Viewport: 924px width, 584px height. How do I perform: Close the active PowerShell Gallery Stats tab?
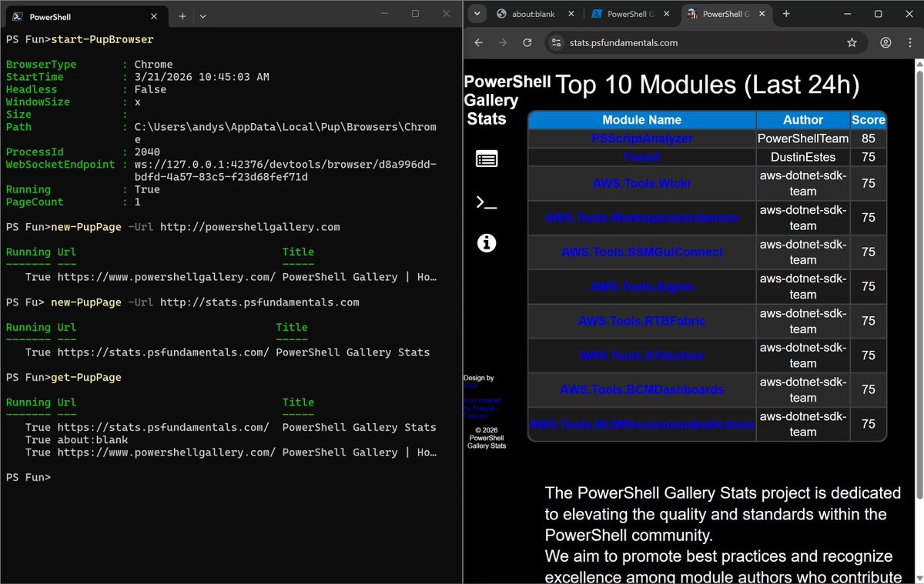point(762,14)
